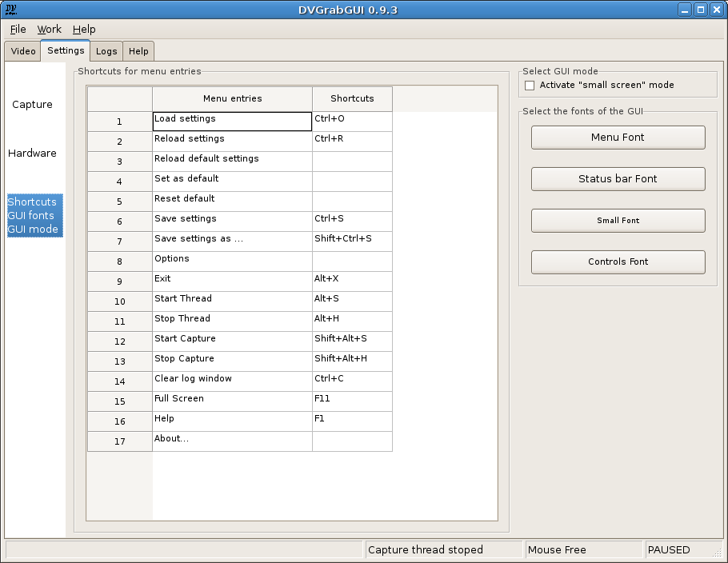Viewport: 728px width, 563px height.
Task: Click the Status bar Font button
Action: point(618,179)
